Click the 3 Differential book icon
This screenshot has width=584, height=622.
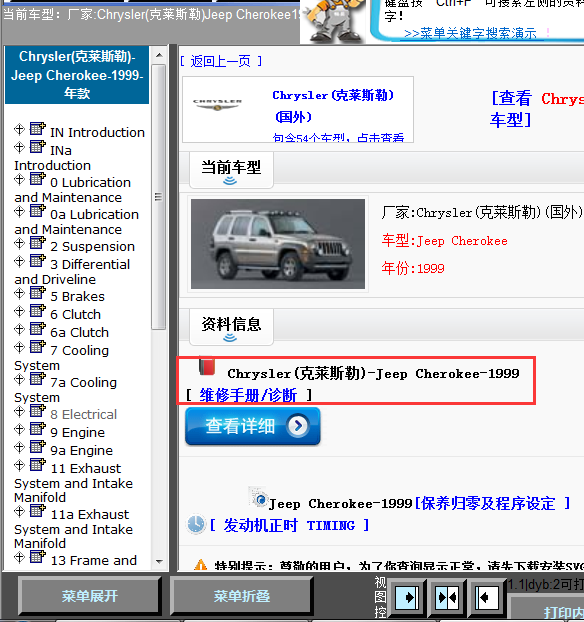(x=38, y=261)
